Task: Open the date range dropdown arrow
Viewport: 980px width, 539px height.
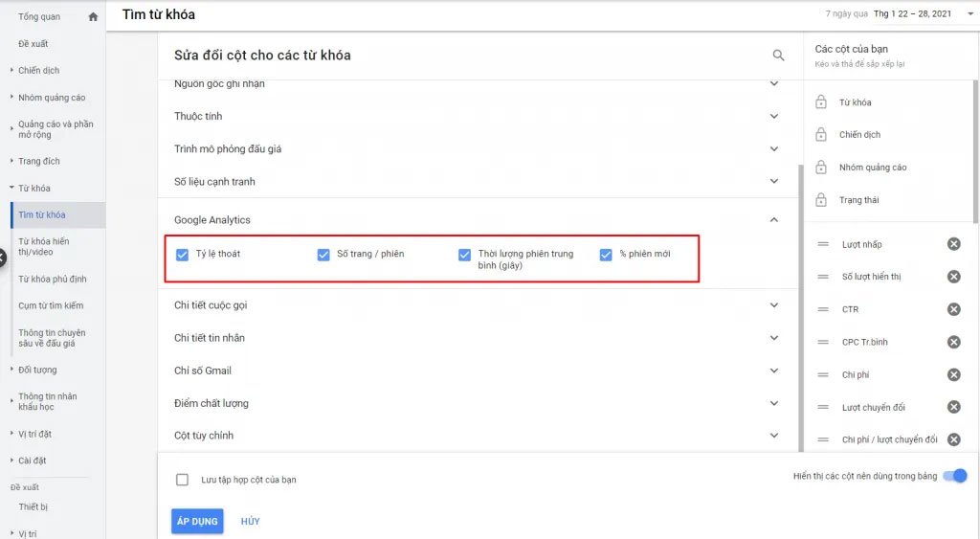Action: point(970,13)
